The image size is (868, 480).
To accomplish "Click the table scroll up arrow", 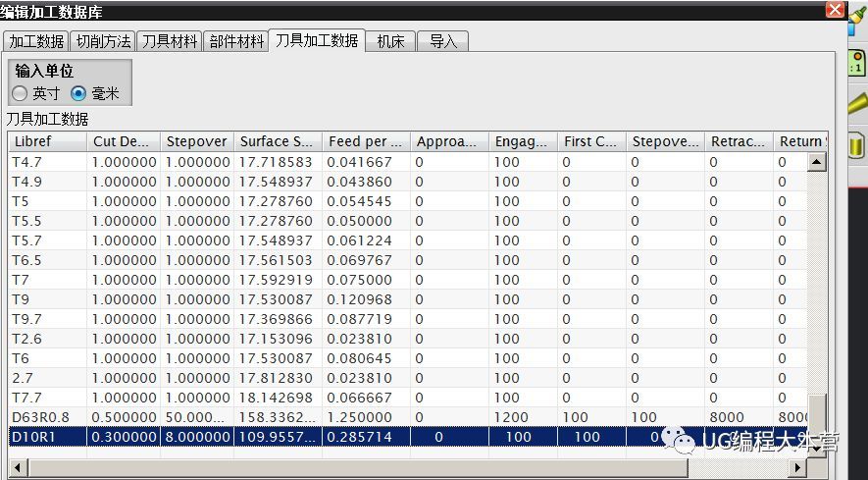I will click(817, 162).
